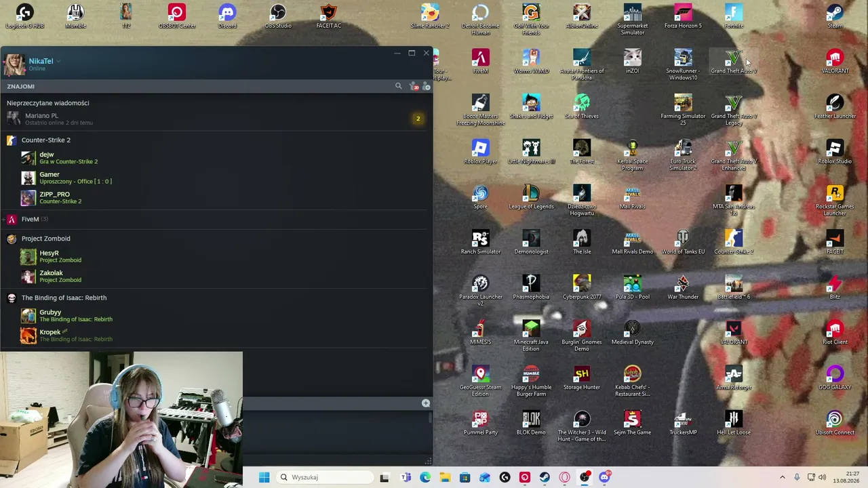
Task: Select the Roblox Player desktop icon
Action: (480, 152)
